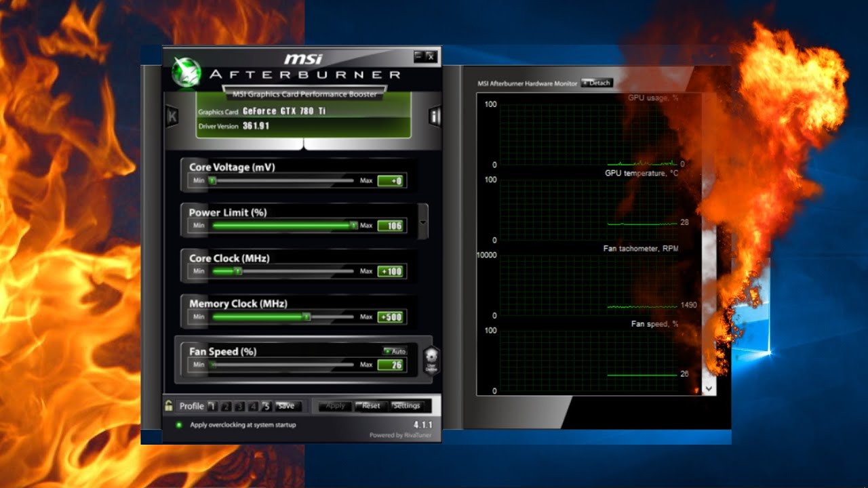Select profile slot 5

(x=267, y=406)
